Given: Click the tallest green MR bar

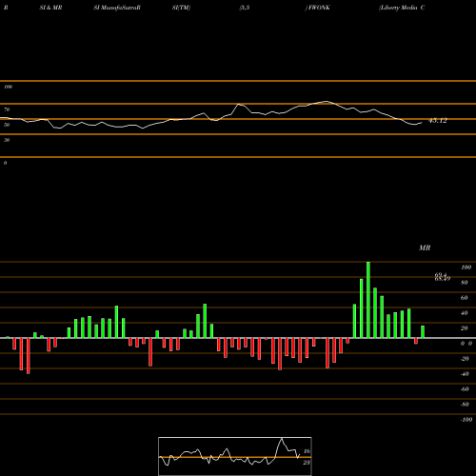Looking at the screenshot, I should tap(368, 300).
